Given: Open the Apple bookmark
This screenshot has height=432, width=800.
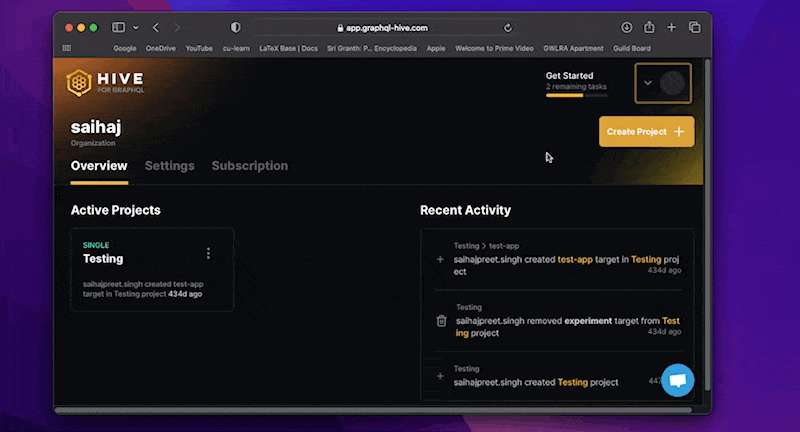Looking at the screenshot, I should (436, 48).
